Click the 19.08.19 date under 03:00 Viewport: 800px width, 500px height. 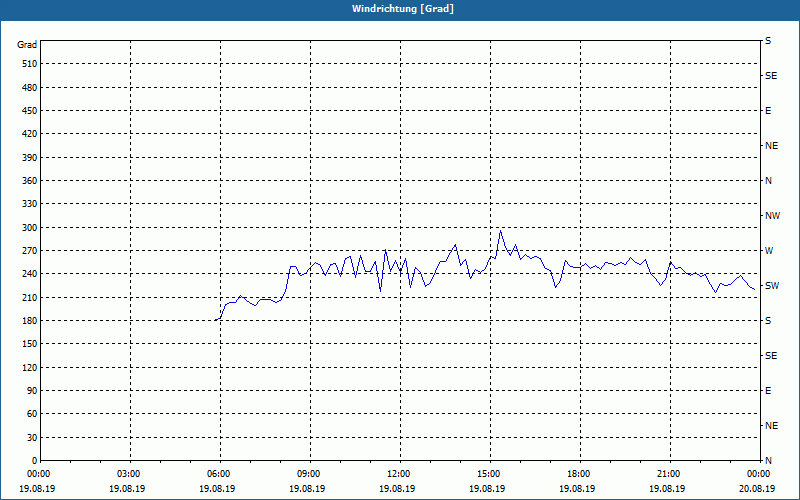(x=127, y=489)
